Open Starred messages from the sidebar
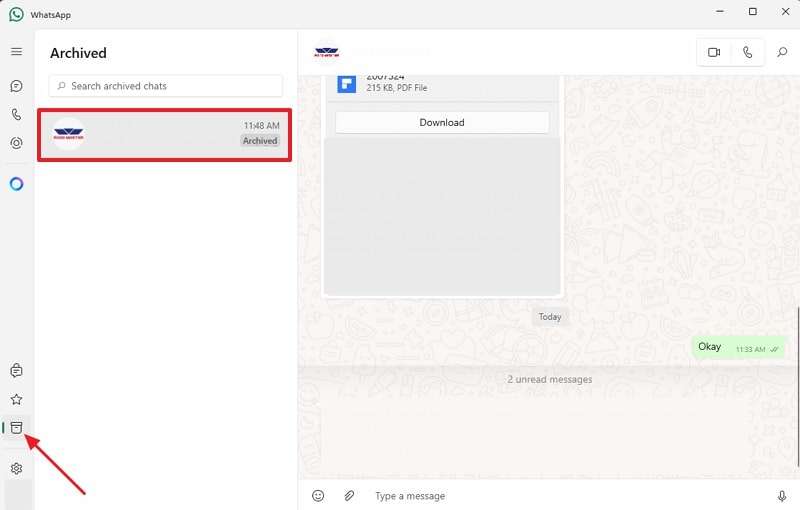The width and height of the screenshot is (800, 510). click(16, 399)
